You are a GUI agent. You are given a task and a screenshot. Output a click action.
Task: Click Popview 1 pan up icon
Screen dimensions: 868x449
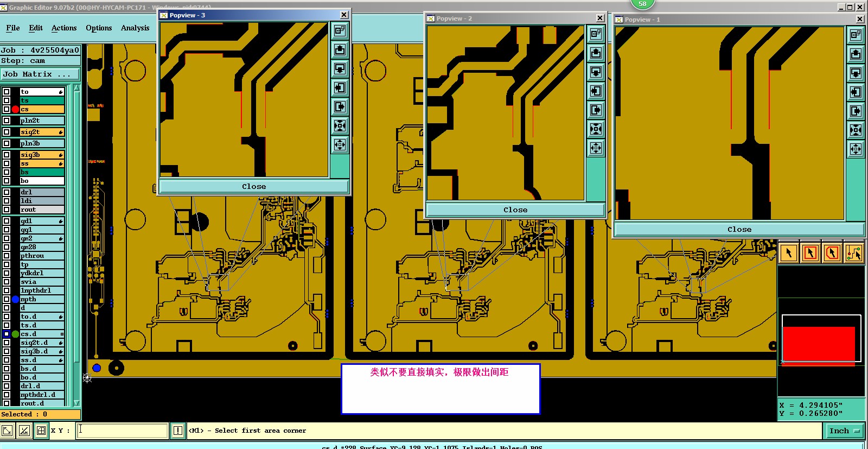point(856,54)
